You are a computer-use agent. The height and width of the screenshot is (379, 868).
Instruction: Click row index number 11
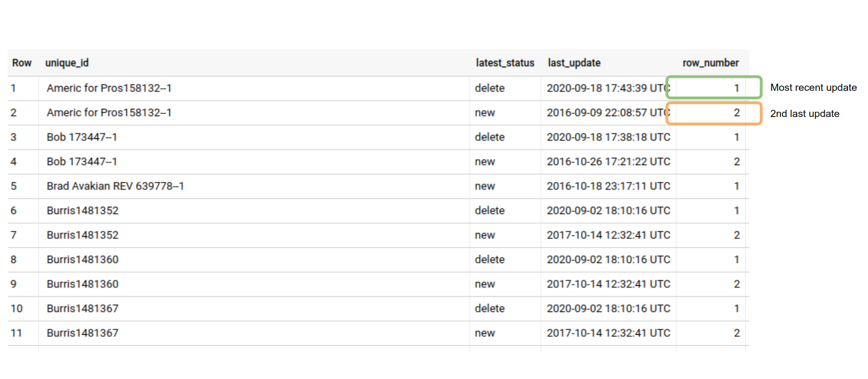pyautogui.click(x=16, y=333)
